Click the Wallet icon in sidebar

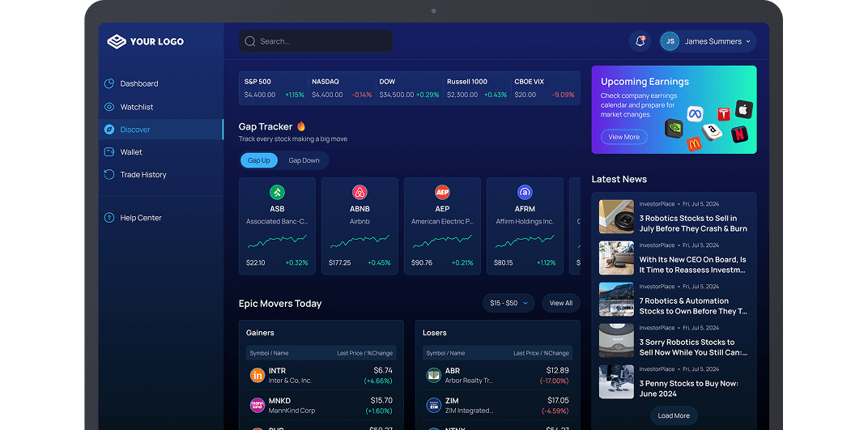point(109,151)
